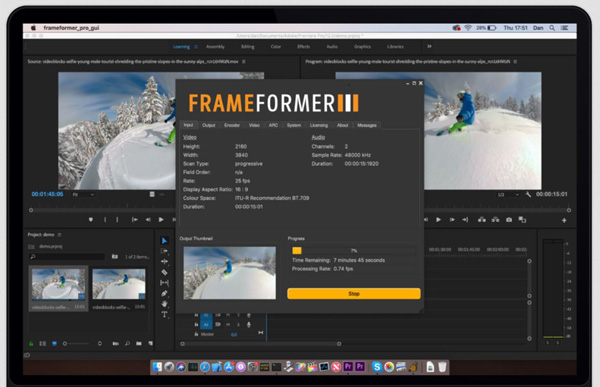Open the Program monitor button editor plus

click(x=564, y=220)
